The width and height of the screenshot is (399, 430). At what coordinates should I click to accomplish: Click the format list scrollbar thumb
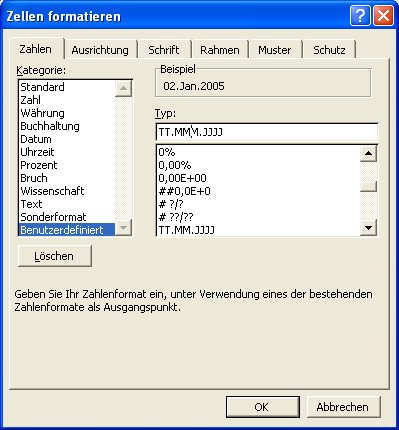[369, 186]
